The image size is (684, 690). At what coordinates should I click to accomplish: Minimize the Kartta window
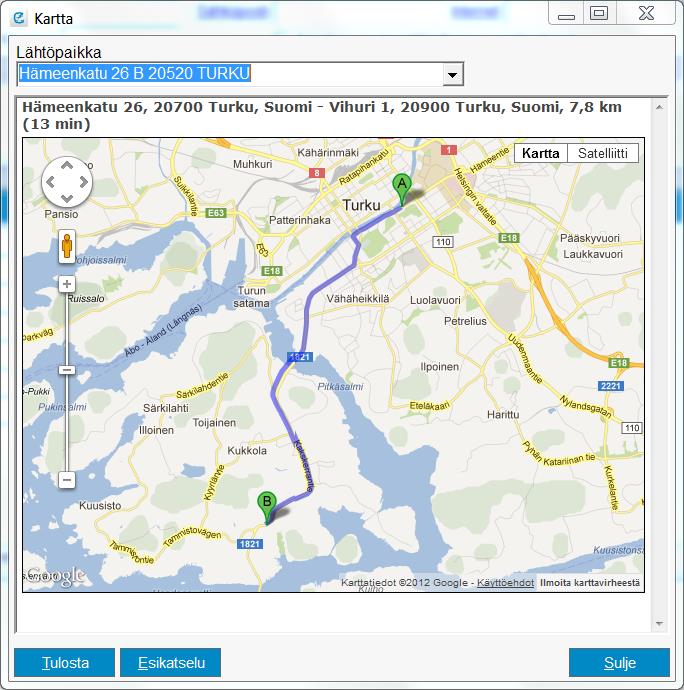pos(566,13)
